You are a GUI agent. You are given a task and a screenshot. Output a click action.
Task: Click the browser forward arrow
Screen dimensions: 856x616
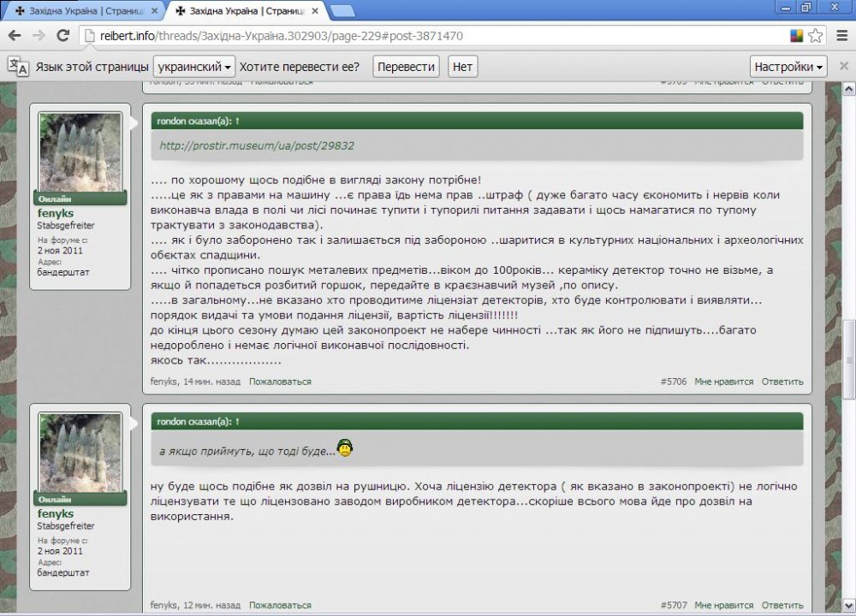(x=39, y=36)
